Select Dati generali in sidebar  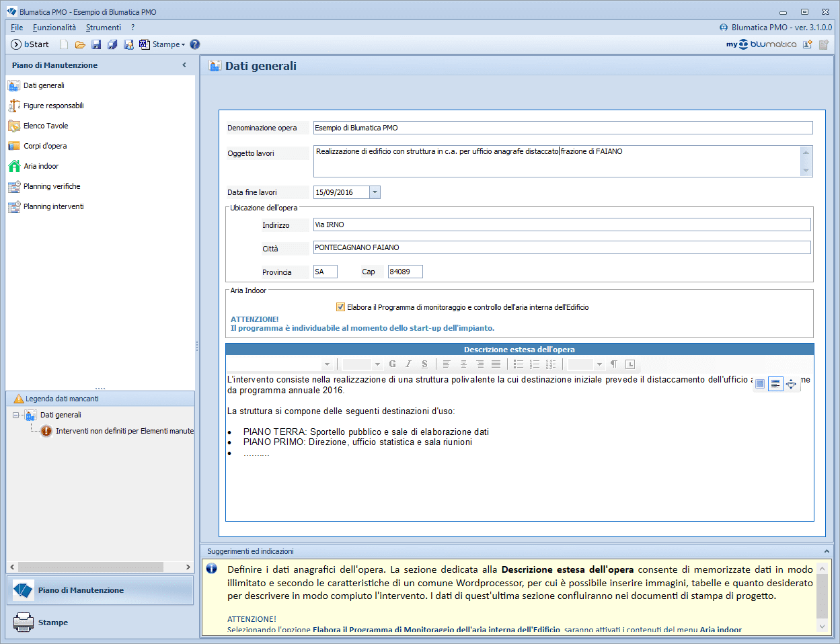(x=44, y=85)
